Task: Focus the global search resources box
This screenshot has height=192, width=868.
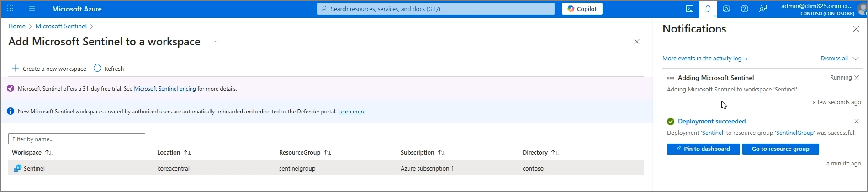Action: pos(436,9)
